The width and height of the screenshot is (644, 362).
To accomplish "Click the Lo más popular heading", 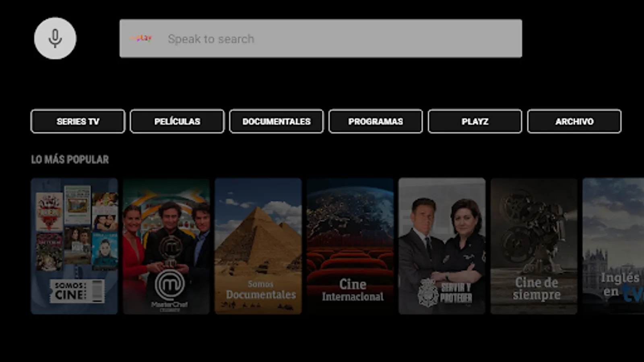I will 70,159.
